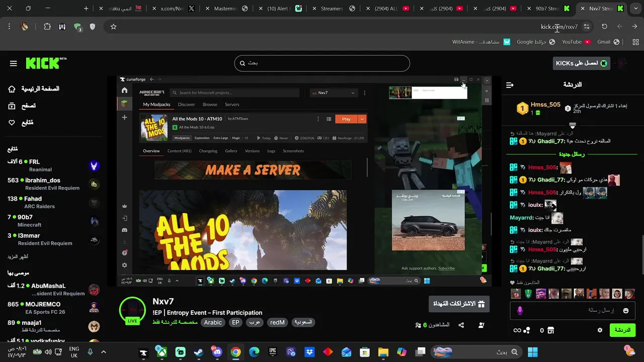644x362 pixels.
Task: Open Microsoft Edge from the taskbar
Action: [254, 352]
